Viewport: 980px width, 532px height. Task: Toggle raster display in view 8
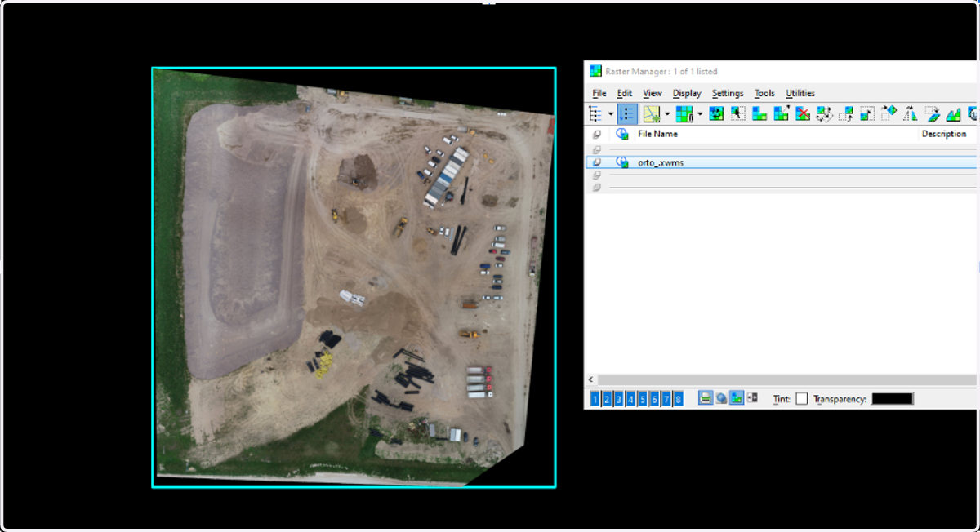point(678,399)
